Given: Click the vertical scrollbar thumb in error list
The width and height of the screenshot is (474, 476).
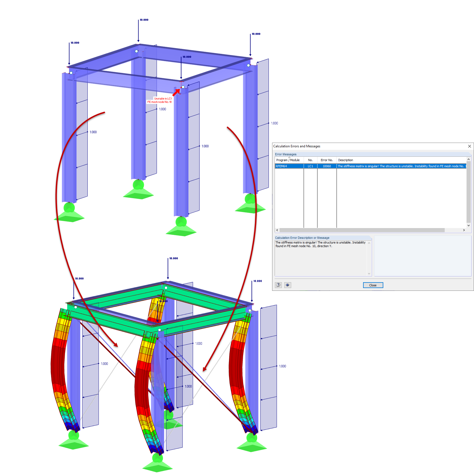Looking at the screenshot, I should [468, 192].
